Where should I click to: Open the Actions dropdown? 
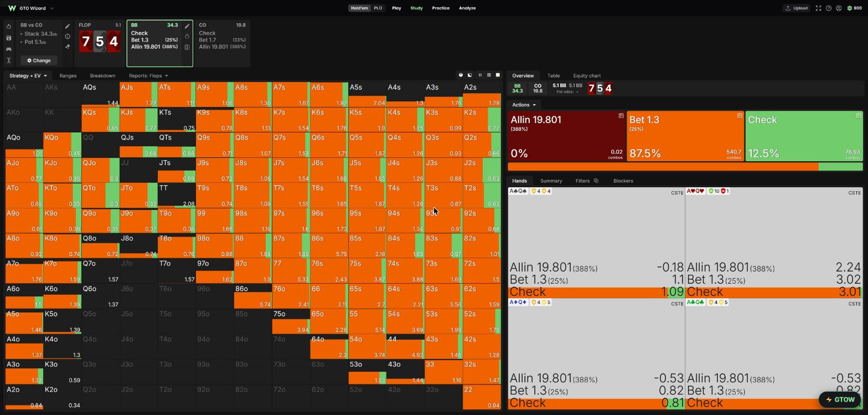click(524, 105)
